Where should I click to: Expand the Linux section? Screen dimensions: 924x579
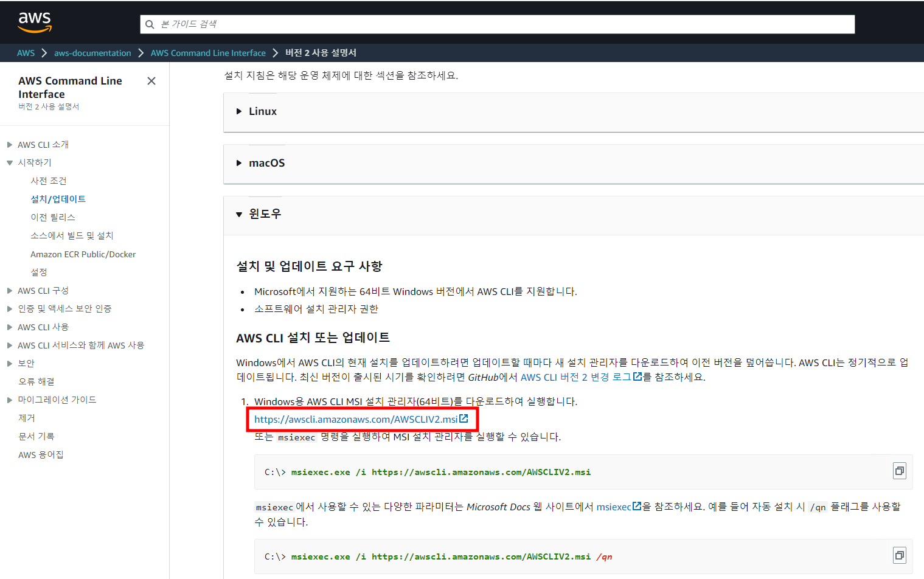(x=239, y=111)
